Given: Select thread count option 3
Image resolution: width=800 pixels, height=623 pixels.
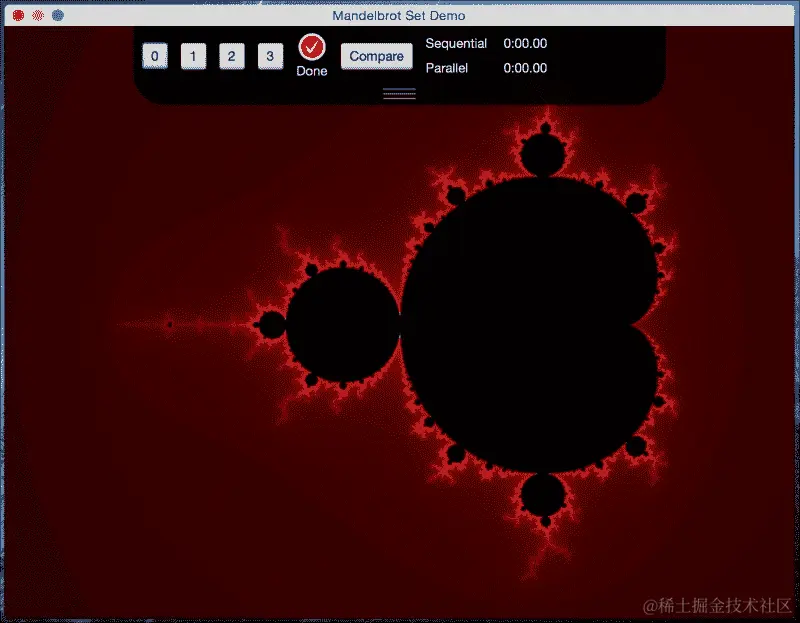Looking at the screenshot, I should coord(270,56).
